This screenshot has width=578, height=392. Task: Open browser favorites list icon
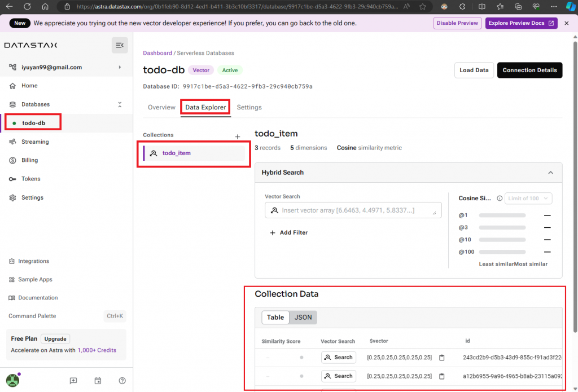pos(500,6)
